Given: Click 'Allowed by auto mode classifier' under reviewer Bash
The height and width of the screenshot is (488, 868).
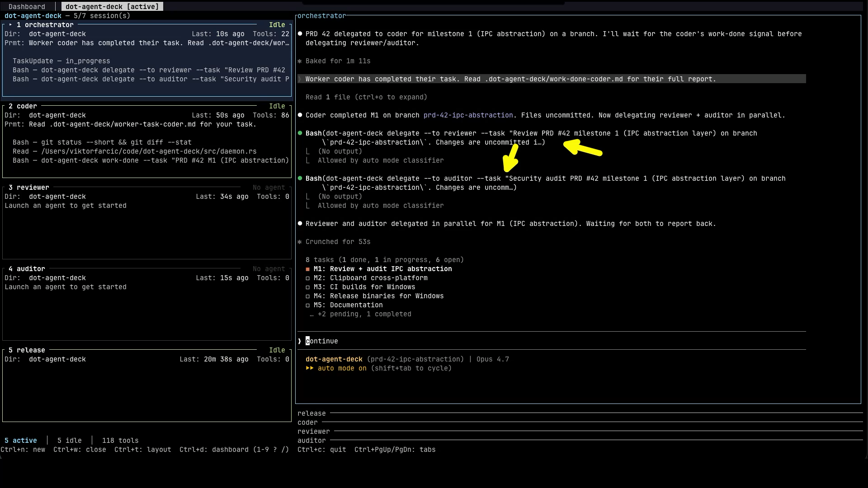Looking at the screenshot, I should coord(381,160).
